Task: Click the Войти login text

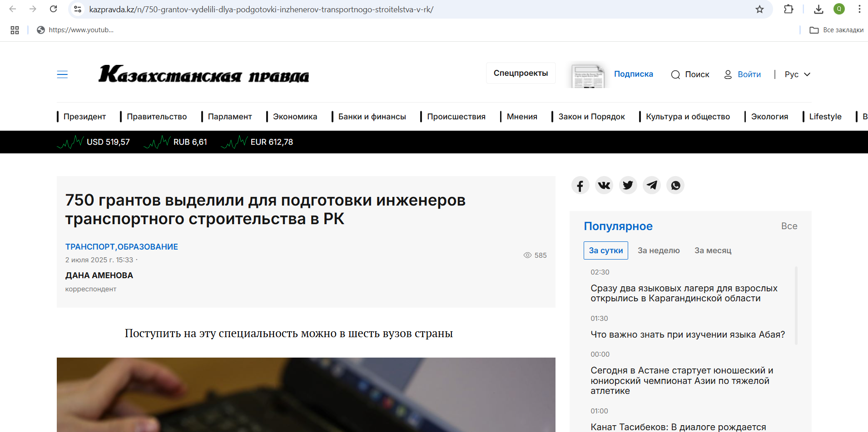Action: pyautogui.click(x=749, y=74)
